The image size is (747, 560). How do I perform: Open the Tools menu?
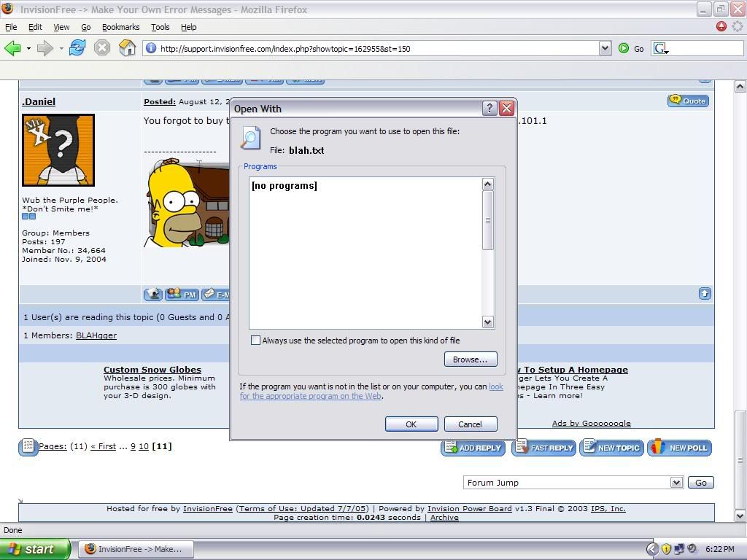coord(160,27)
